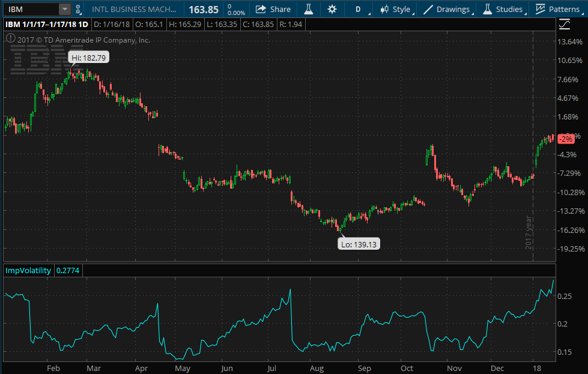Click the O: 165.1 open value

(x=149, y=25)
